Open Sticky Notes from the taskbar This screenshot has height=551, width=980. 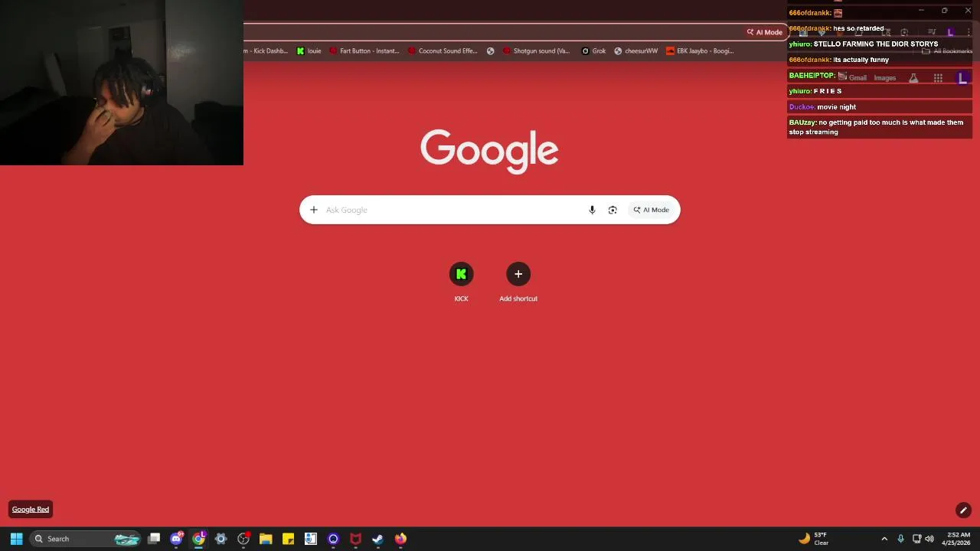[288, 539]
